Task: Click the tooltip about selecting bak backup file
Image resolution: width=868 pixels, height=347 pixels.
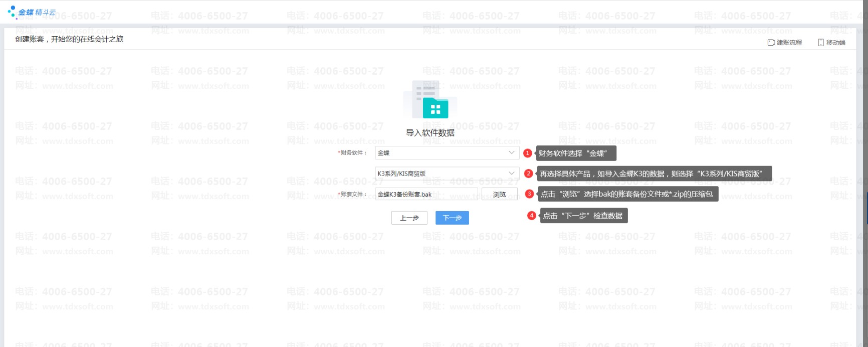Action: point(627,194)
